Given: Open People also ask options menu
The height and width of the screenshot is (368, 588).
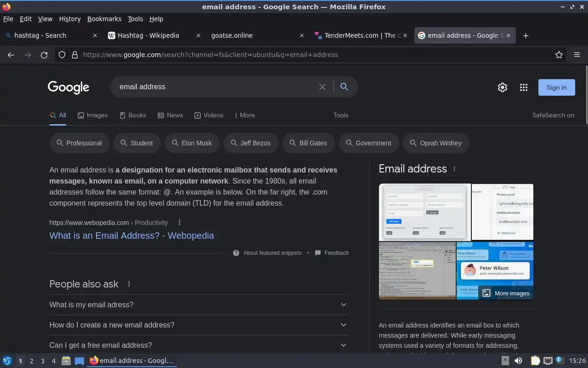Looking at the screenshot, I should tap(129, 284).
